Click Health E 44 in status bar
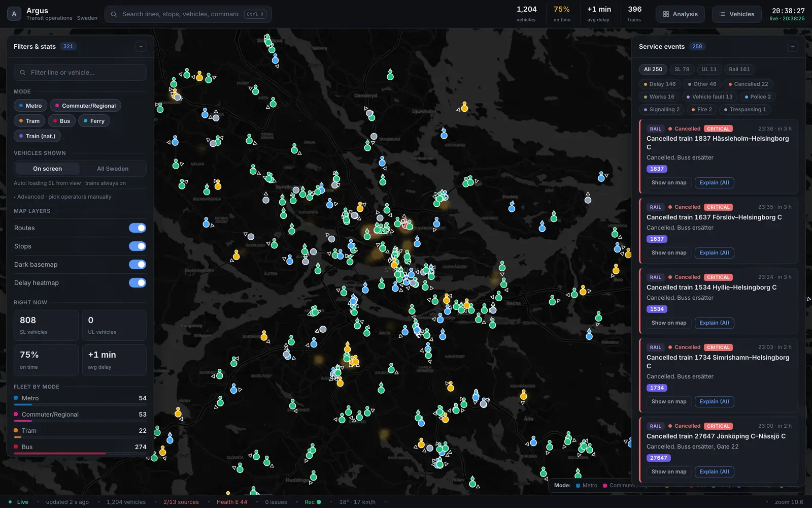The image size is (812, 508). click(232, 502)
